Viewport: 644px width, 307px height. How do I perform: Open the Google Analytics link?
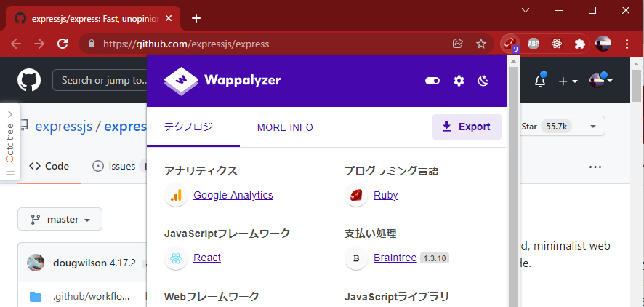coord(233,195)
